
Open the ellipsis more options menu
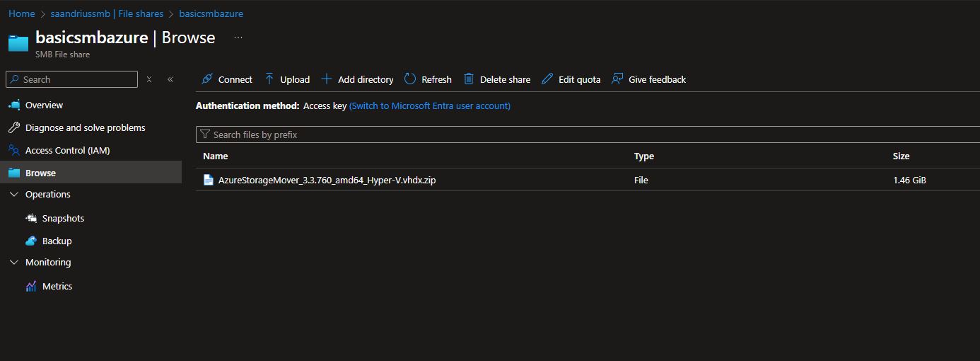tap(238, 38)
